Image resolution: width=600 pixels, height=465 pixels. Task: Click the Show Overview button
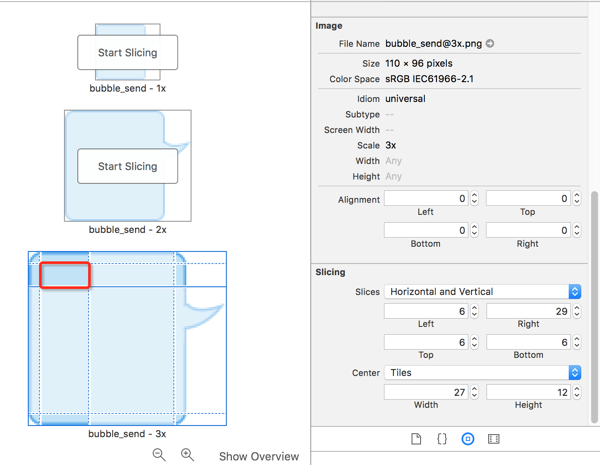(259, 456)
